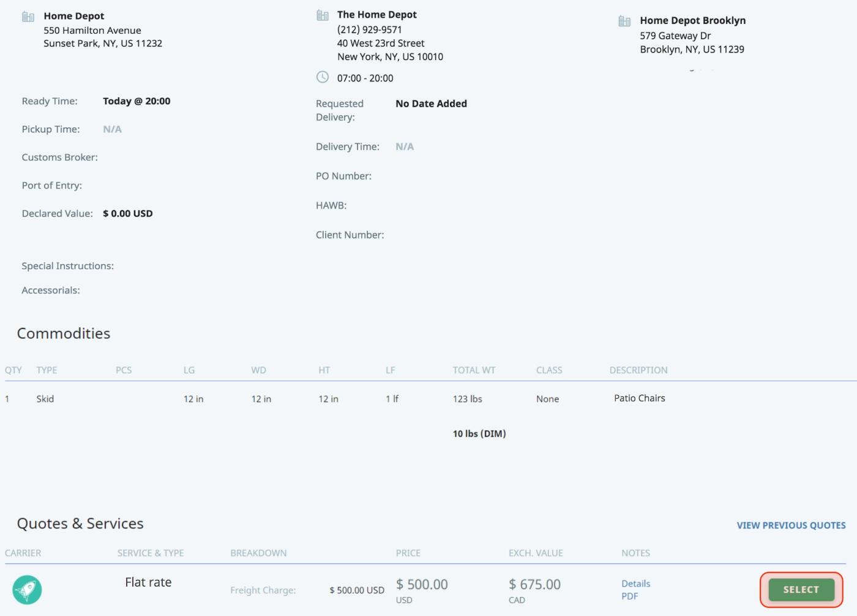Click the CARRIER column header
This screenshot has width=857, height=616.
pyautogui.click(x=23, y=553)
